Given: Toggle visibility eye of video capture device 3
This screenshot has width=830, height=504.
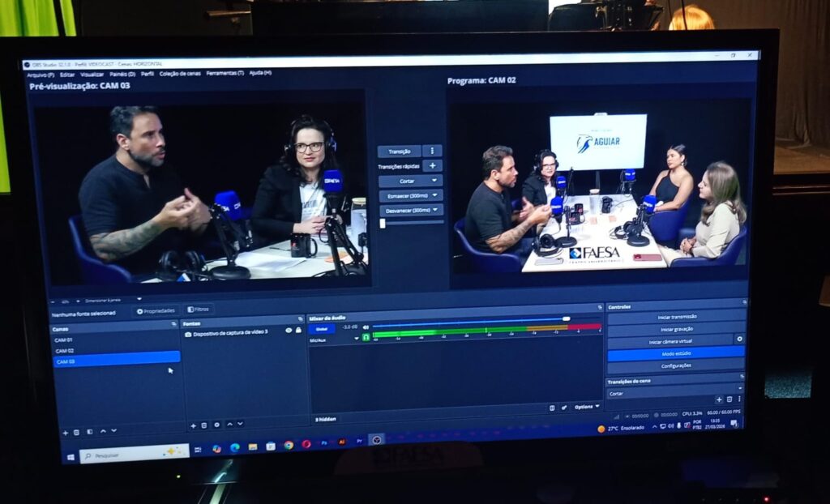Looking at the screenshot, I should pos(289,331).
